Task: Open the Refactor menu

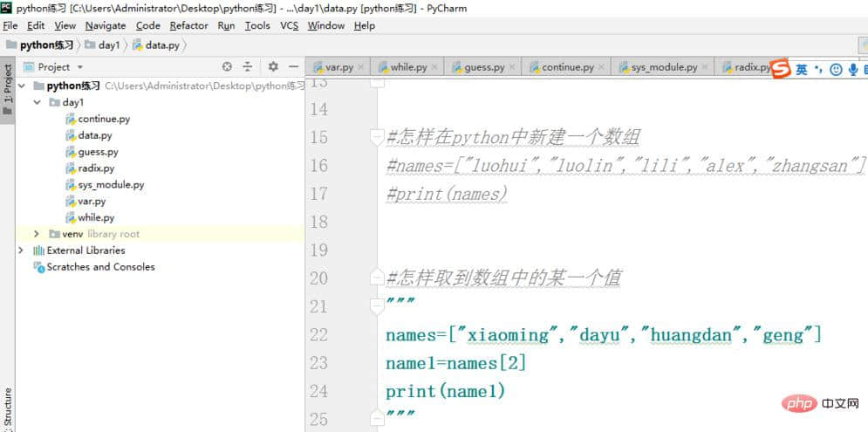Action: [188, 25]
